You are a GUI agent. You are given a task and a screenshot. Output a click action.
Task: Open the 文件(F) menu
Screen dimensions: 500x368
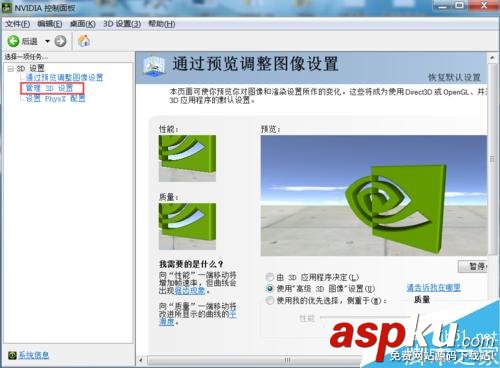click(x=17, y=24)
